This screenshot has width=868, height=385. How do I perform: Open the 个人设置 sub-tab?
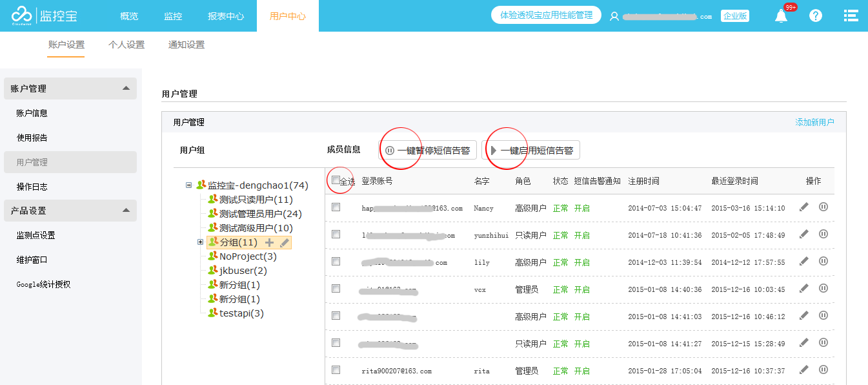126,45
